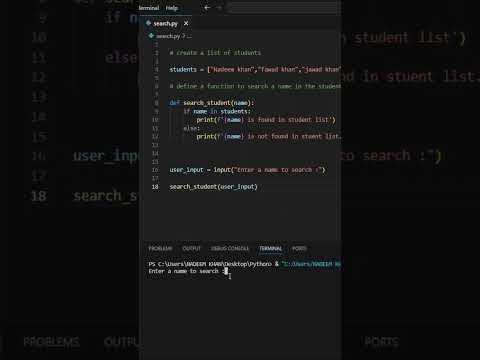480x360 pixels.
Task: Click the '# define a function to search' comment
Action: pos(255,86)
